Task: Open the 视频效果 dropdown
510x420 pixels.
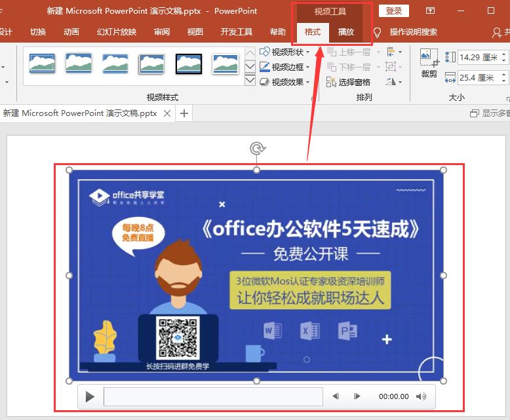Action: click(x=284, y=82)
